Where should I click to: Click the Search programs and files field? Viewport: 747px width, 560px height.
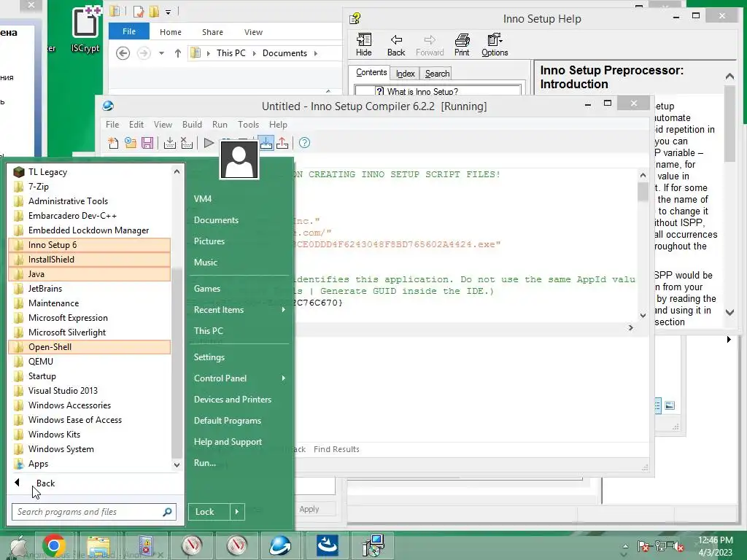94,512
